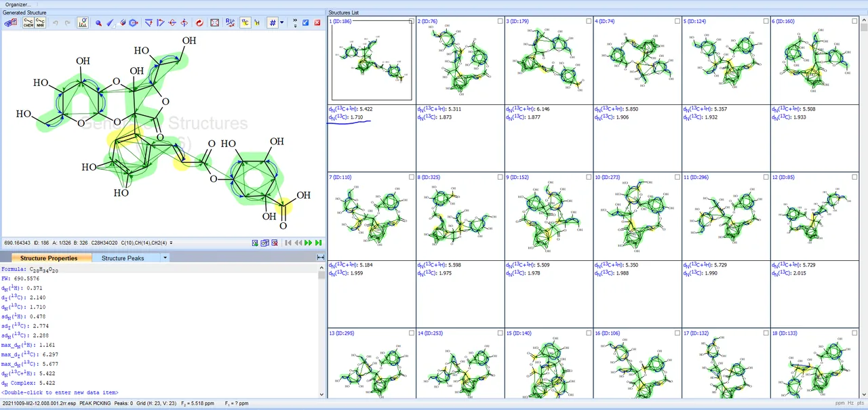Image resolution: width=868 pixels, height=410 pixels.
Task: Click the pts unit in status bar
Action: pyautogui.click(x=861, y=404)
